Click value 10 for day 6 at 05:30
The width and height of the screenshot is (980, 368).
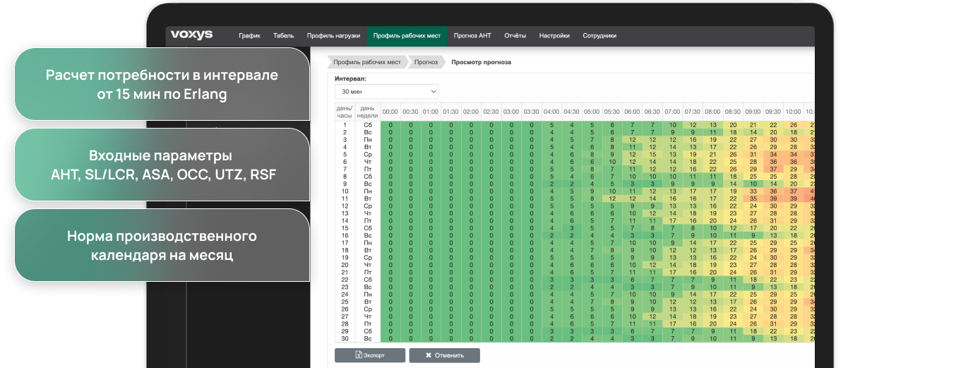pyautogui.click(x=612, y=162)
